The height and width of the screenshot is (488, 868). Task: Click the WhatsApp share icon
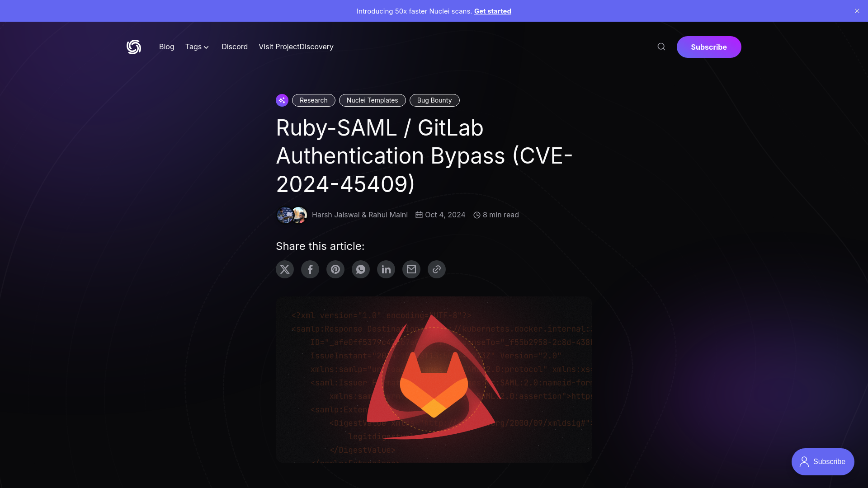pos(360,269)
